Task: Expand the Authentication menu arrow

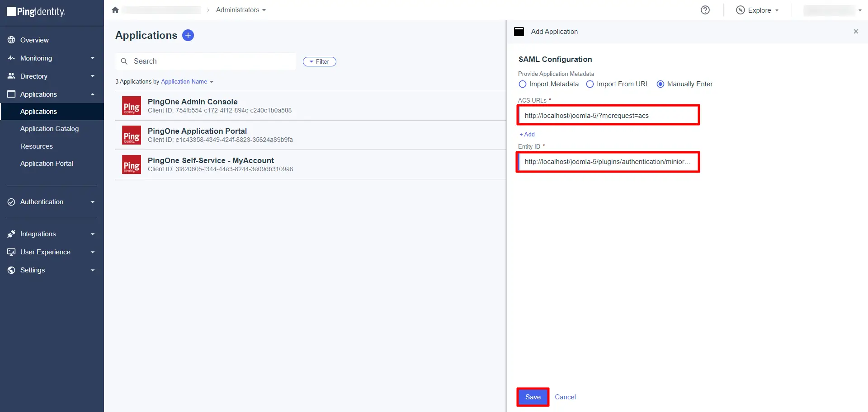Action: tap(93, 202)
